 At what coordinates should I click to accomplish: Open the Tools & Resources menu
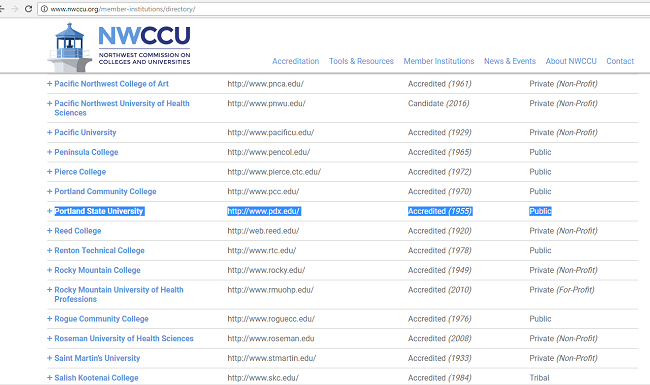(x=361, y=61)
